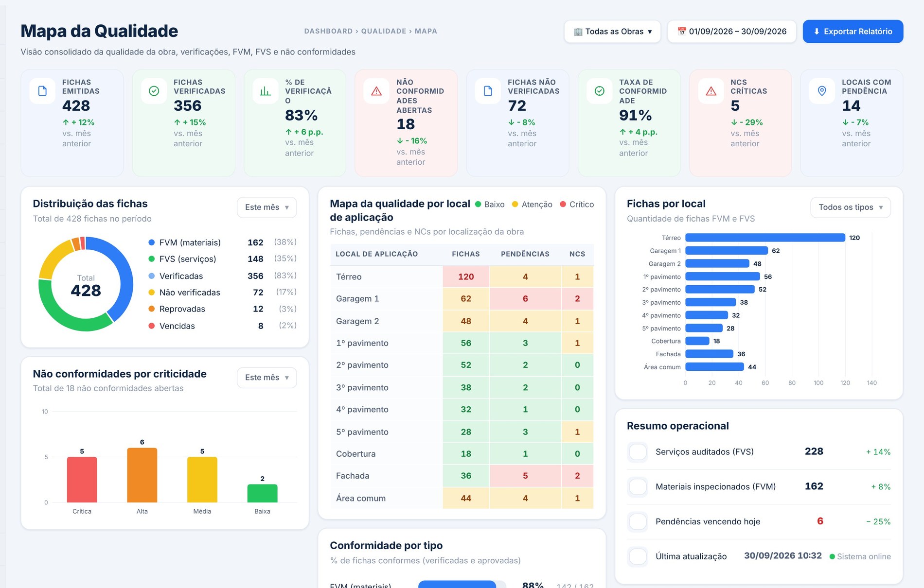Click the Sistema online green status dot

tap(832, 557)
